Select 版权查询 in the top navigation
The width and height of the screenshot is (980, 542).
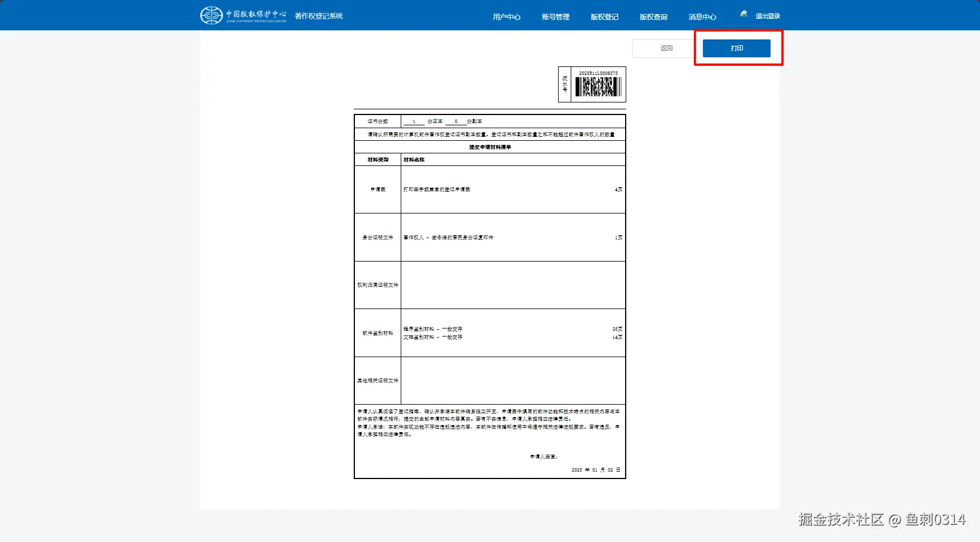pyautogui.click(x=653, y=17)
